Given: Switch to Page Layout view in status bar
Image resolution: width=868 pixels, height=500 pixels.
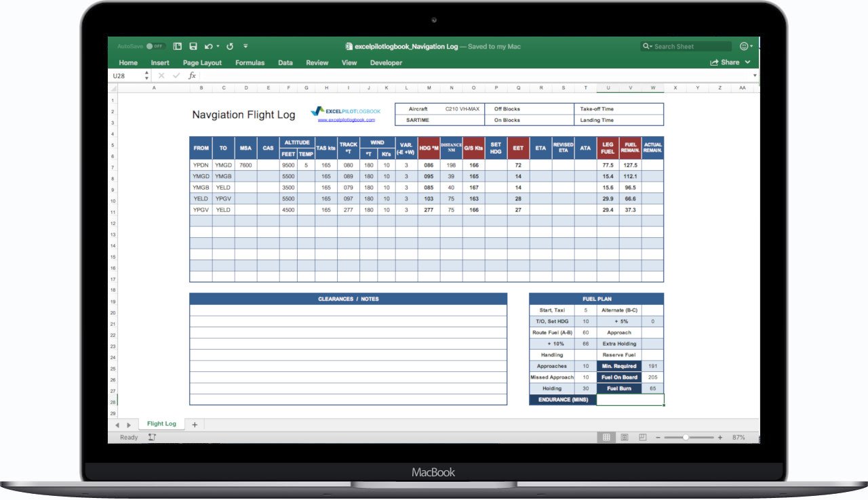Looking at the screenshot, I should point(625,438).
